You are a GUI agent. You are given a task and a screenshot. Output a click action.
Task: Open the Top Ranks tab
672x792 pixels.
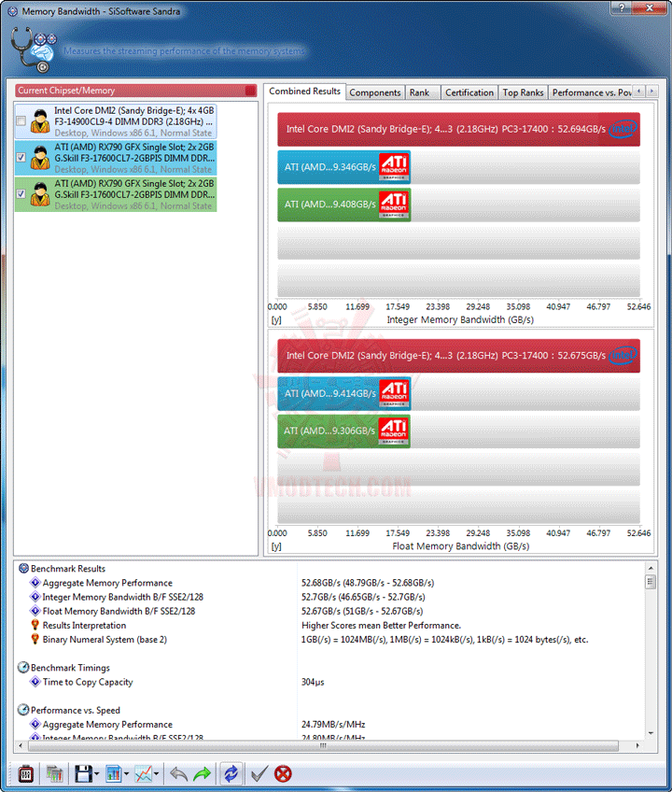[523, 92]
